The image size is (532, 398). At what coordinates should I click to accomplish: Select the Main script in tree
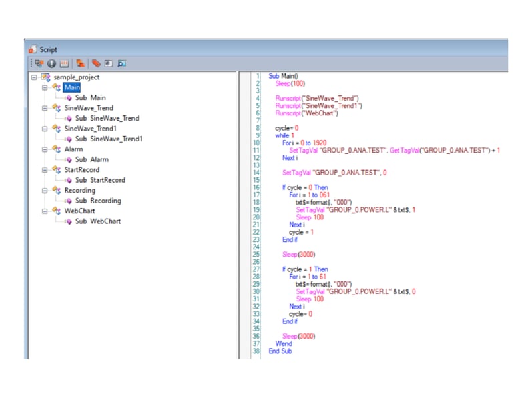click(72, 87)
